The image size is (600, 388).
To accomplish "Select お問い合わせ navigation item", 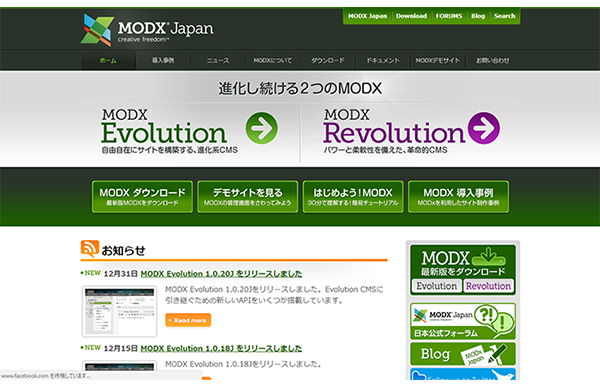I will (x=492, y=60).
